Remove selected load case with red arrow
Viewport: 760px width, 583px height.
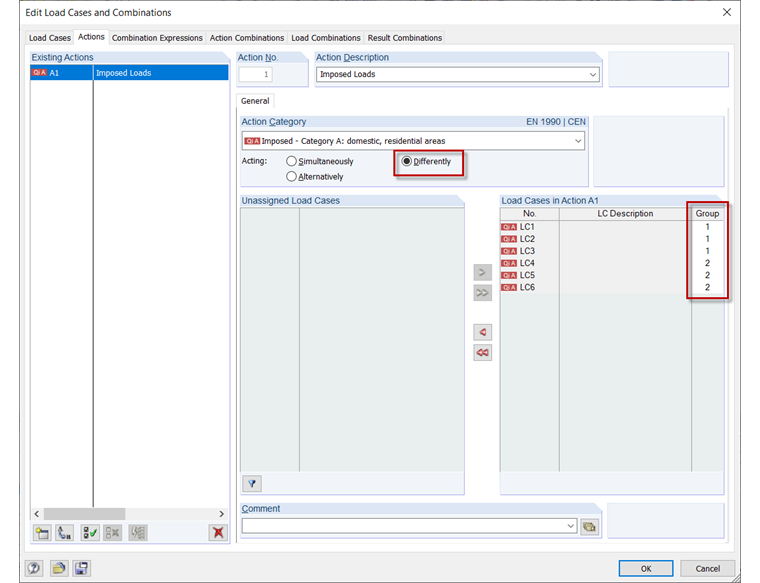pyautogui.click(x=482, y=332)
